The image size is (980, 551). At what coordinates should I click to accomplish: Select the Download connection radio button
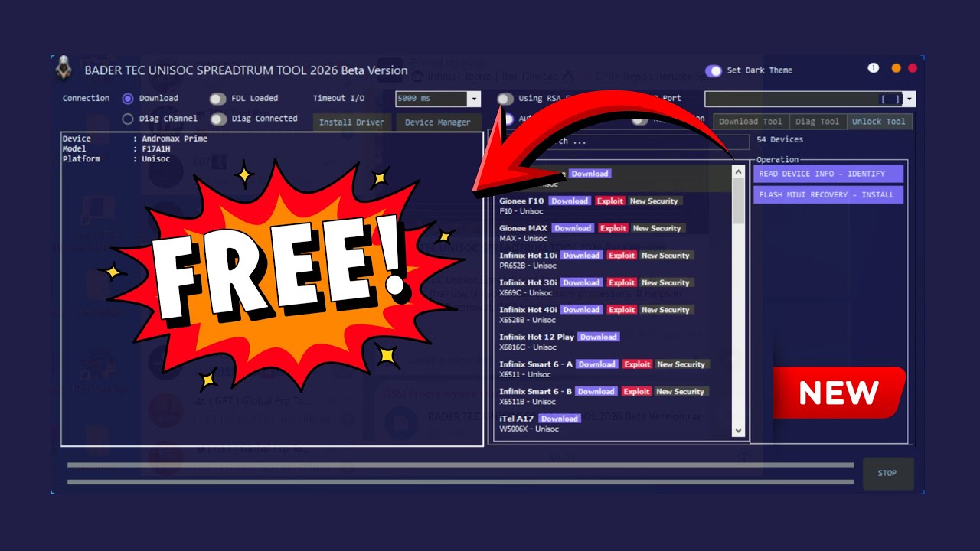point(127,98)
